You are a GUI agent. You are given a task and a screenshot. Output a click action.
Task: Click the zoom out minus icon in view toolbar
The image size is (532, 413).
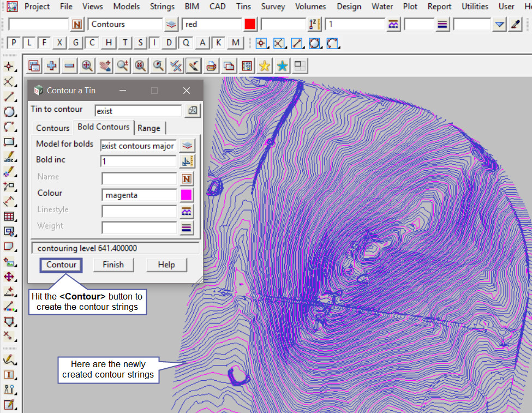coord(69,66)
